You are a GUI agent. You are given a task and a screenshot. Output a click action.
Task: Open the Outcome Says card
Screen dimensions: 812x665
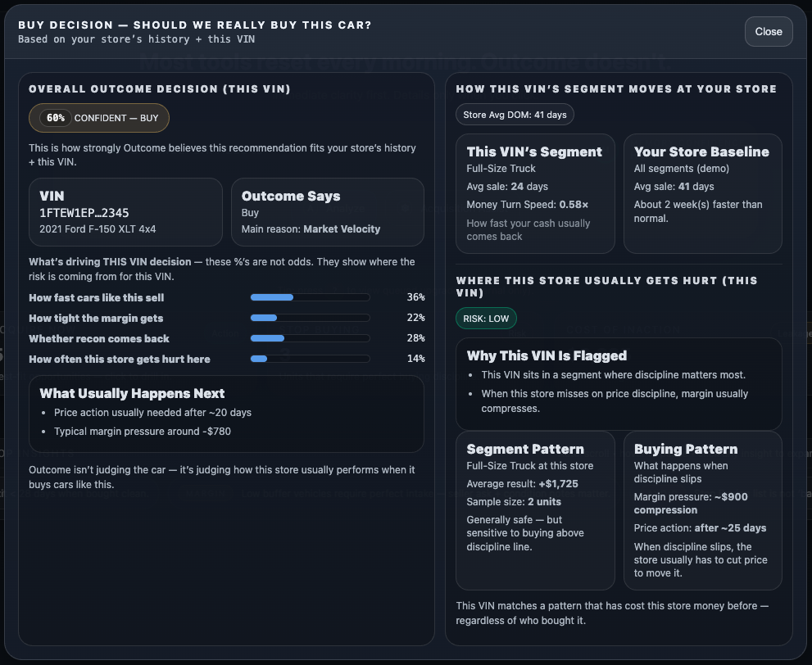(327, 211)
